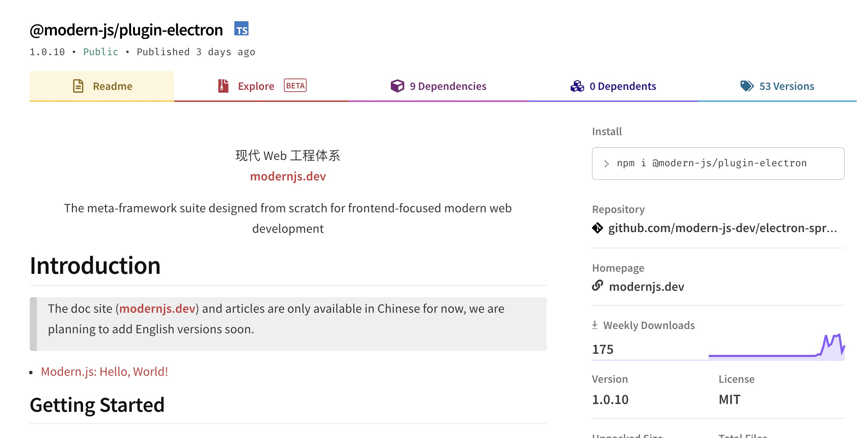Open the centered modernjs.dev header link
Viewport: 868px width, 438px height.
point(288,176)
